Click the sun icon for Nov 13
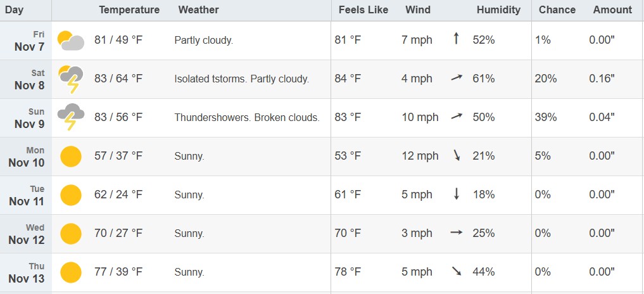The height and width of the screenshot is (294, 644). 71,272
